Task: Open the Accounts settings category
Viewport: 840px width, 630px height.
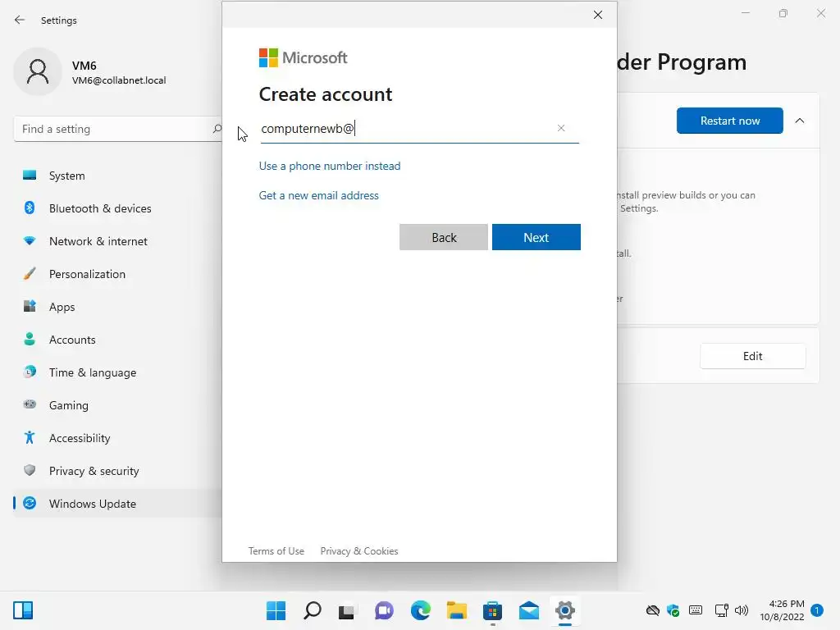Action: 118,340
